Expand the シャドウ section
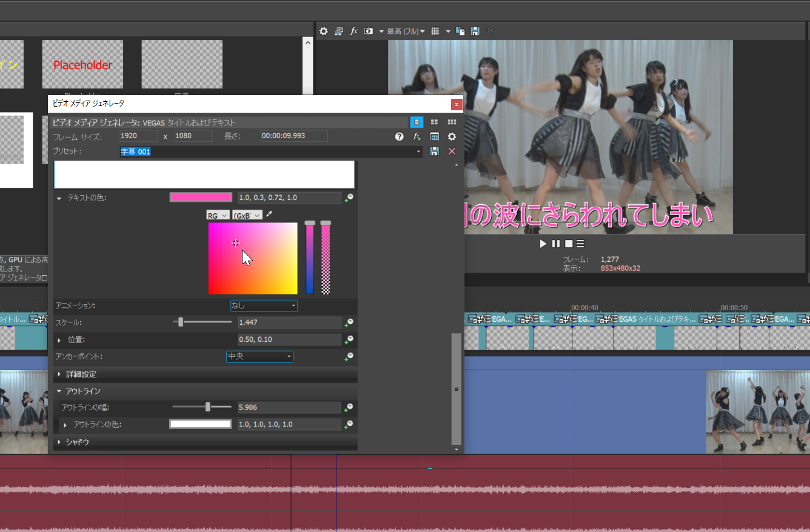This screenshot has height=532, width=810. point(59,442)
